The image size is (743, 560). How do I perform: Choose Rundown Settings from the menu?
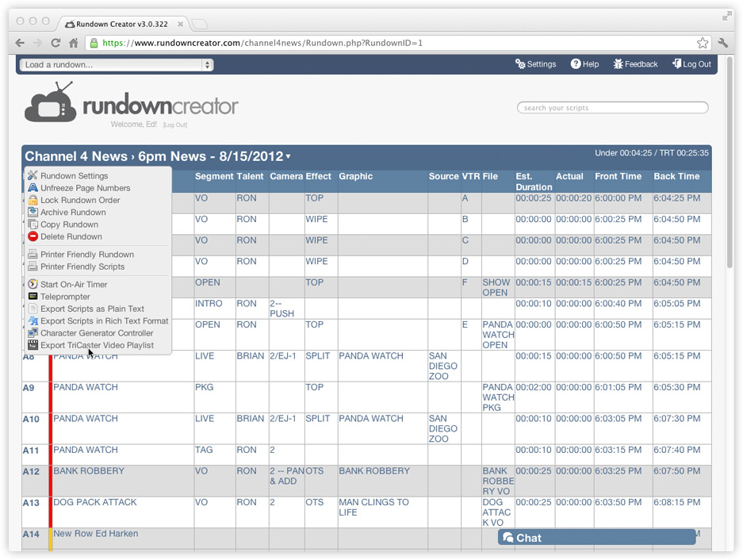74,175
